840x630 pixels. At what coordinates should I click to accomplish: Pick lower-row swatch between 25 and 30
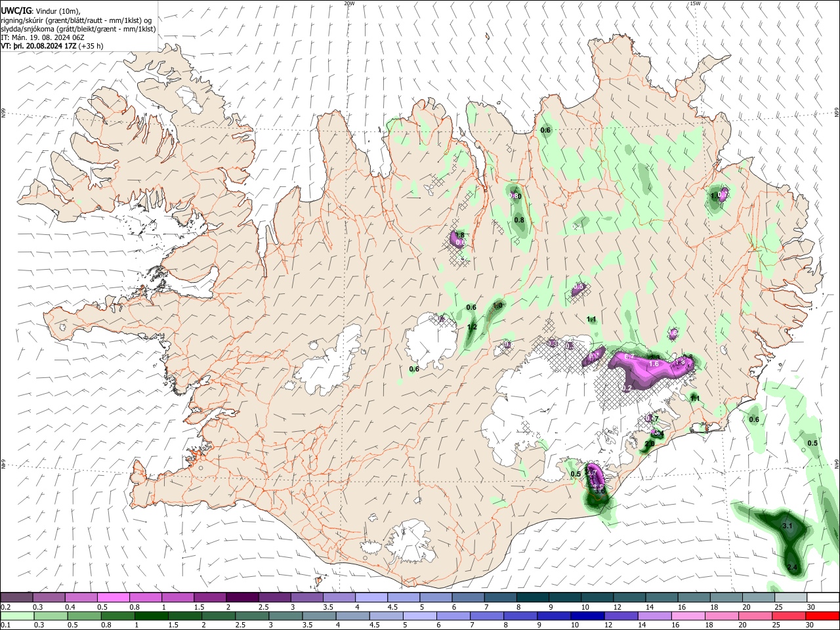pyautogui.click(x=789, y=616)
